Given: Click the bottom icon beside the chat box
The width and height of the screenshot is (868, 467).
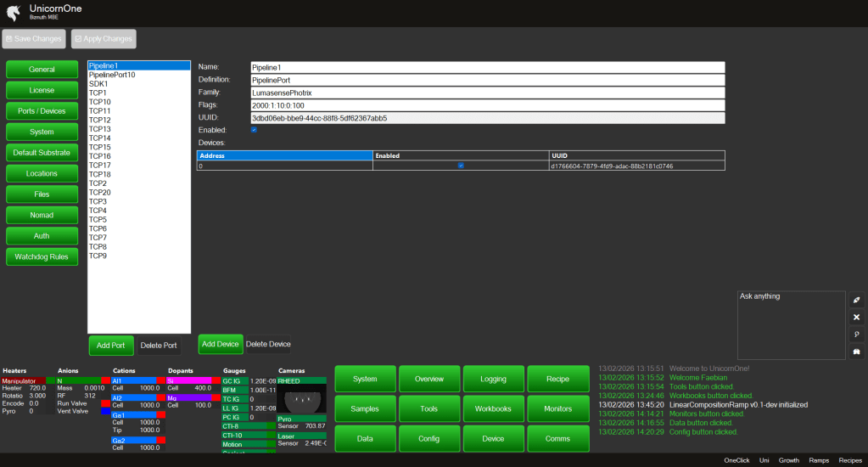Looking at the screenshot, I should click(x=856, y=352).
